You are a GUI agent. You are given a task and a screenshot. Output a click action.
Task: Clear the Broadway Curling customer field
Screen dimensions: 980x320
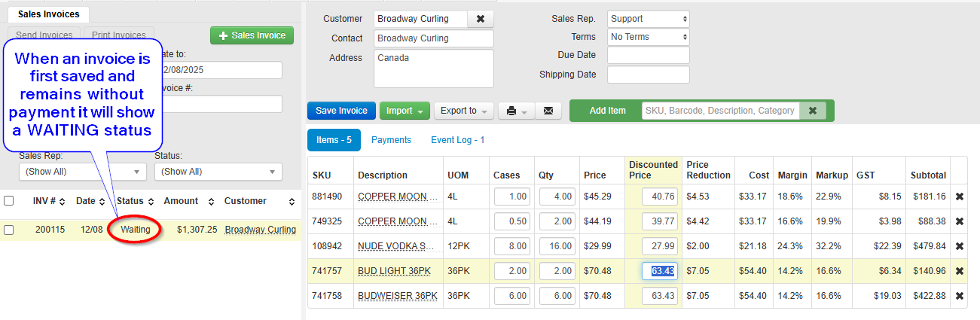point(481,19)
